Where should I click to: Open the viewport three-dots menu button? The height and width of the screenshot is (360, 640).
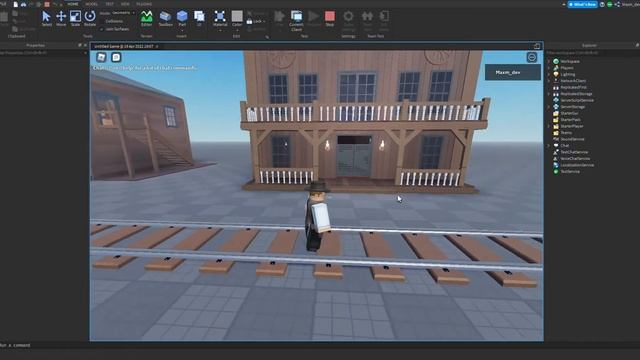pyautogui.click(x=531, y=58)
